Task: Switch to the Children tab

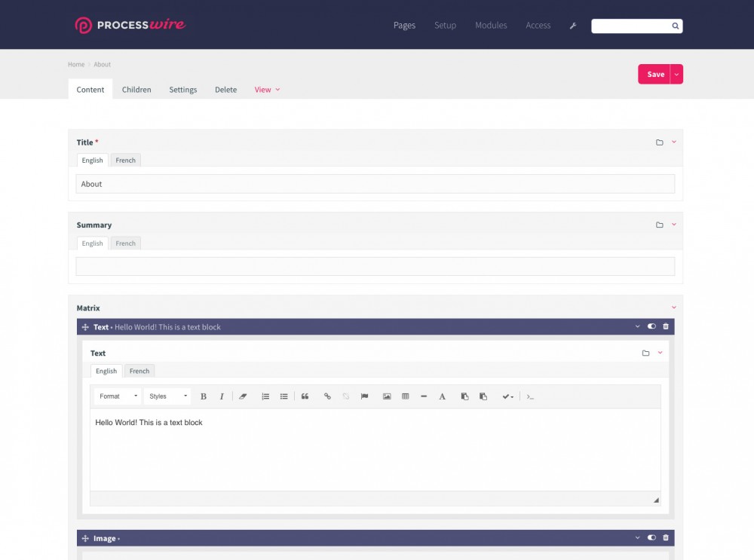Action: tap(136, 90)
